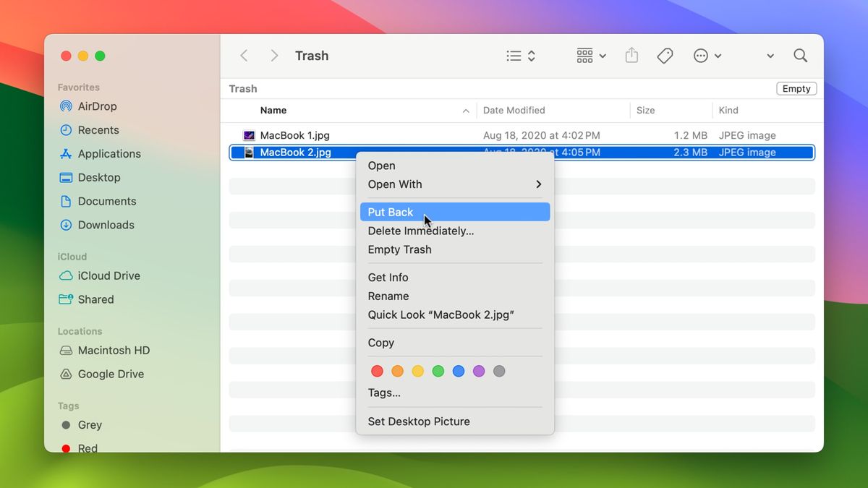The height and width of the screenshot is (488, 868).
Task: Open the Tags toolbar icon
Action: (x=665, y=56)
